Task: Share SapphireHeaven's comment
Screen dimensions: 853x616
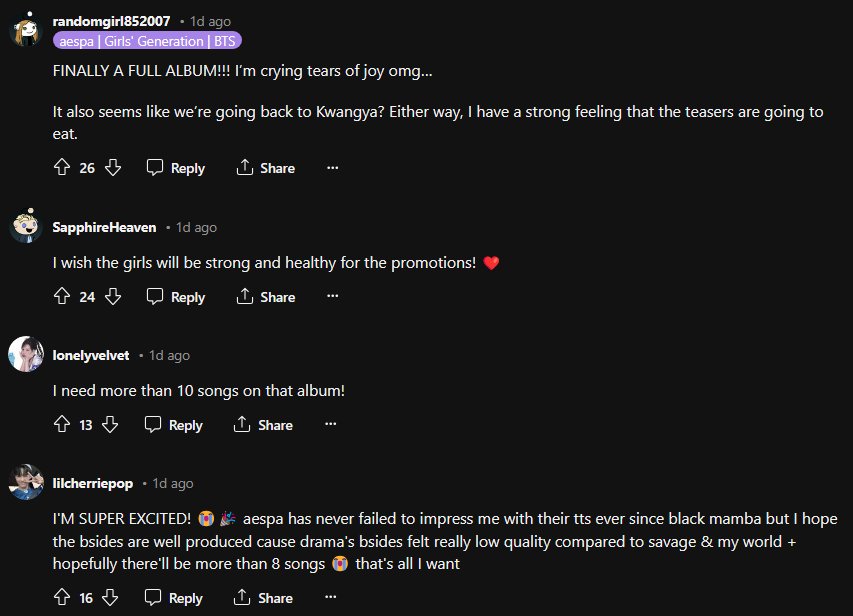Action: tap(266, 297)
